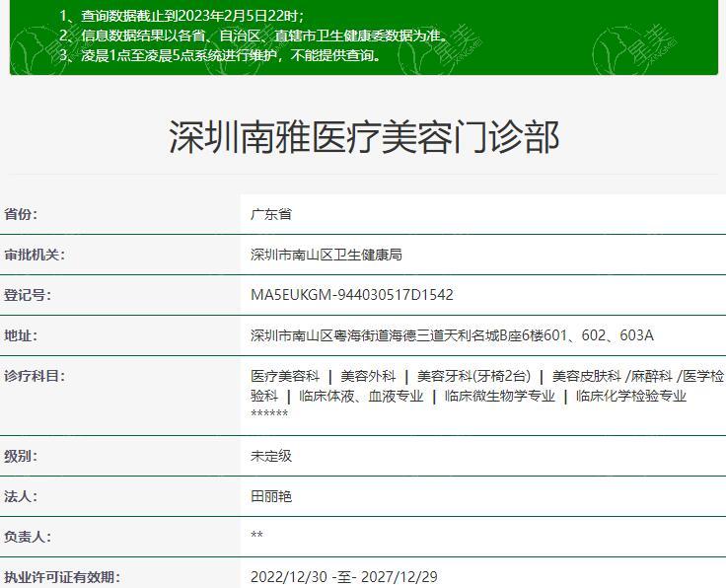Click registration number MA5EUKGM-944030517D1542

click(352, 295)
